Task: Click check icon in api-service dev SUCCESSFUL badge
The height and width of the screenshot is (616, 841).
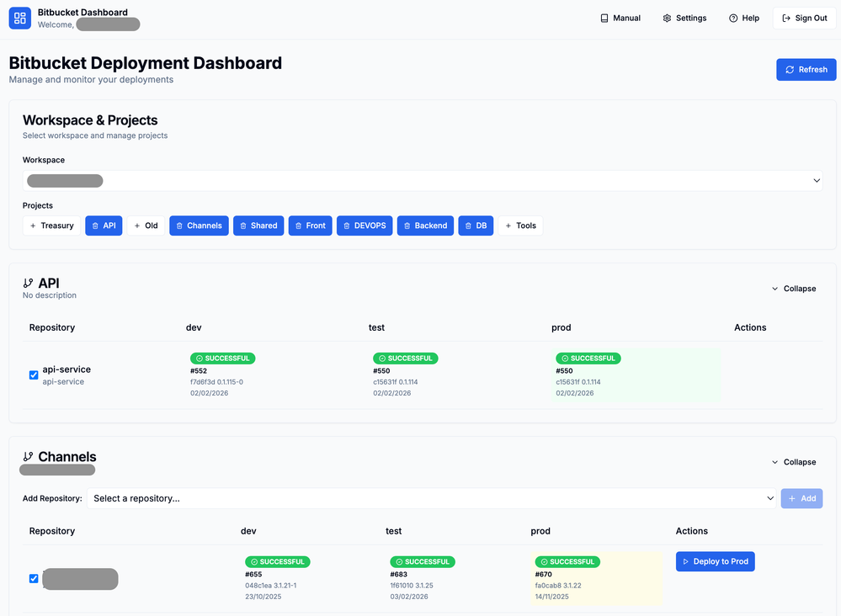Action: tap(199, 358)
